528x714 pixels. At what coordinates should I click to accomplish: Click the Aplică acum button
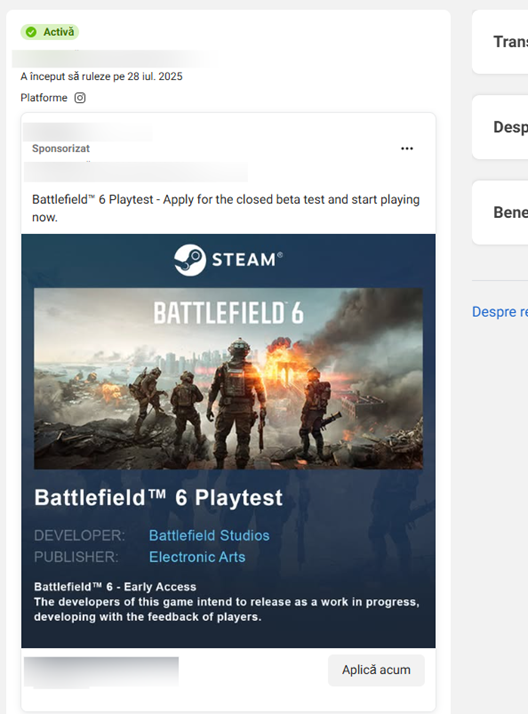click(x=376, y=670)
